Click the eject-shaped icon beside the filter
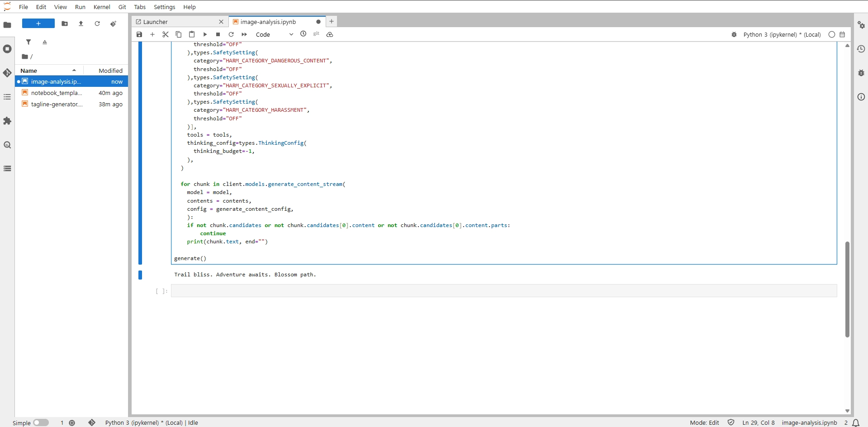Viewport: 868px width, 427px height. pos(45,42)
